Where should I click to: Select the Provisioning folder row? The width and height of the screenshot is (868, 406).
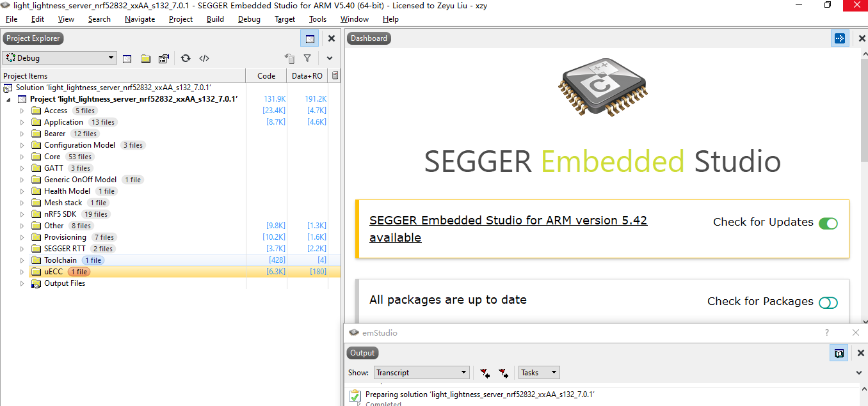(170, 237)
